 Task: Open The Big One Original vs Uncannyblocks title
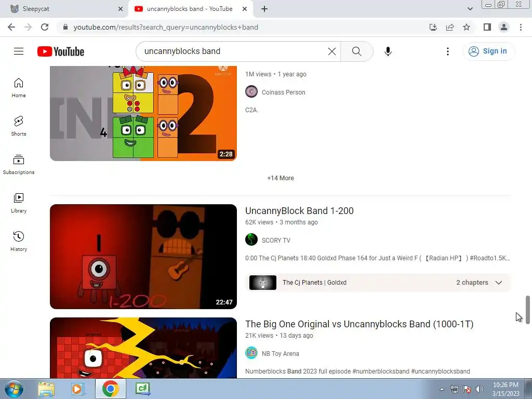(x=360, y=324)
